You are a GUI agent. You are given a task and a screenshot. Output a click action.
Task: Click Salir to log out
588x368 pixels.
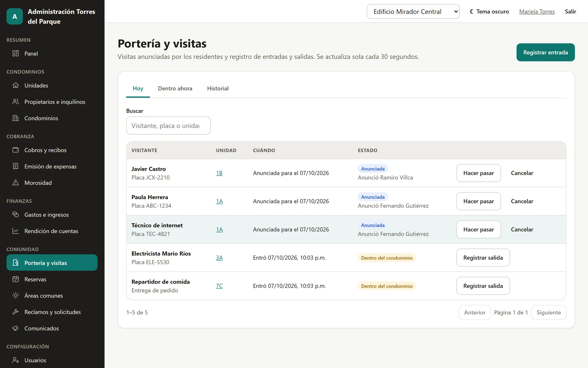click(x=570, y=11)
